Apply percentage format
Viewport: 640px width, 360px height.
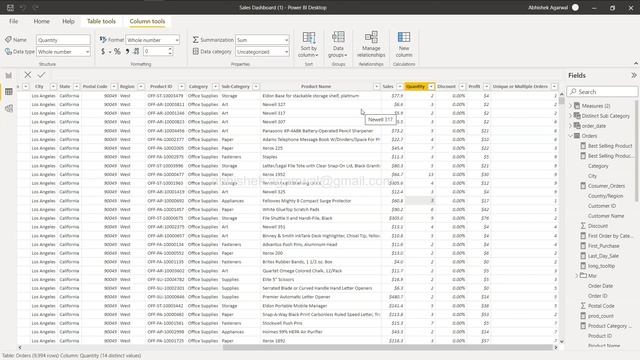click(x=117, y=51)
